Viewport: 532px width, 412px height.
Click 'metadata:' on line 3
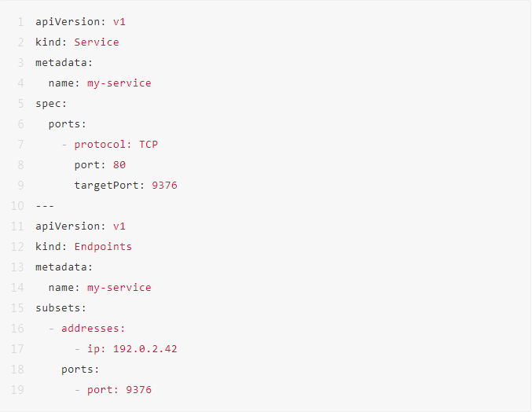pyautogui.click(x=64, y=62)
